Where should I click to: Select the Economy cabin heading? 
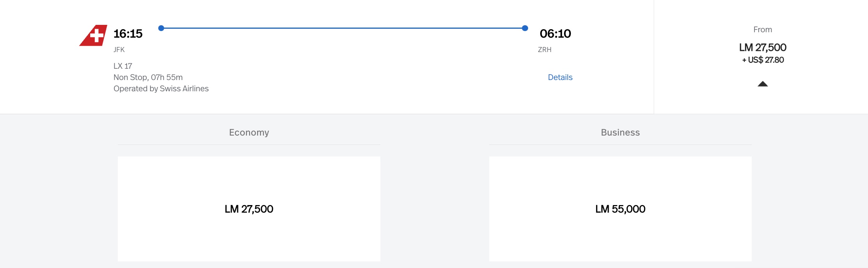pyautogui.click(x=249, y=132)
